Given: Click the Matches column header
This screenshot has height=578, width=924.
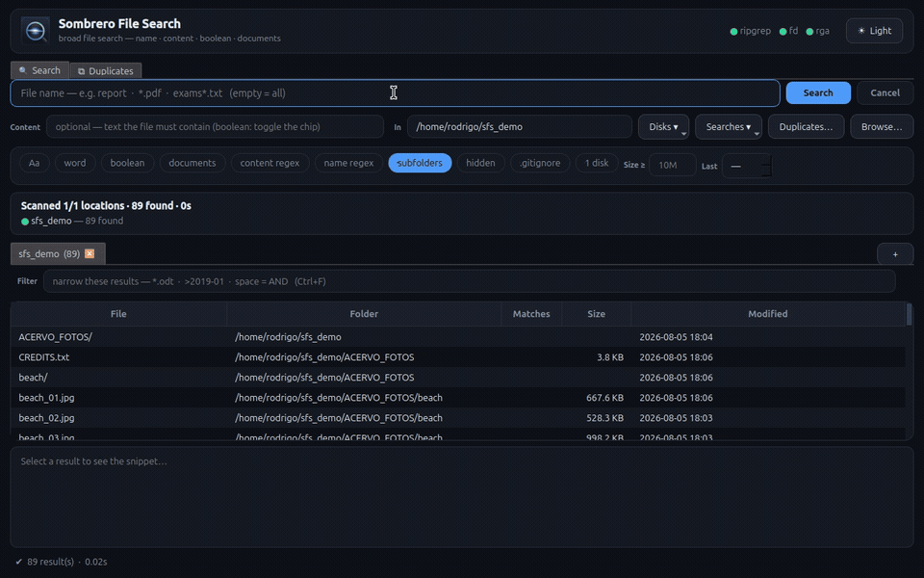Looking at the screenshot, I should [531, 314].
